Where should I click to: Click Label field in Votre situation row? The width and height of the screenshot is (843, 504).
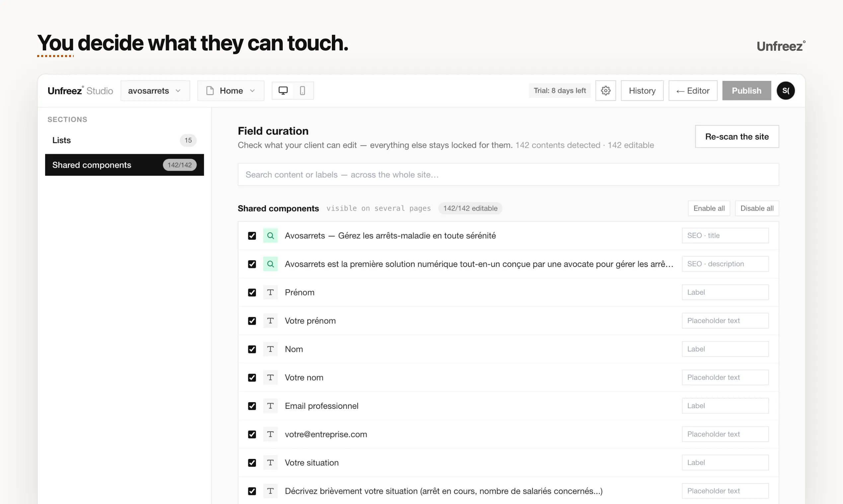pyautogui.click(x=725, y=463)
